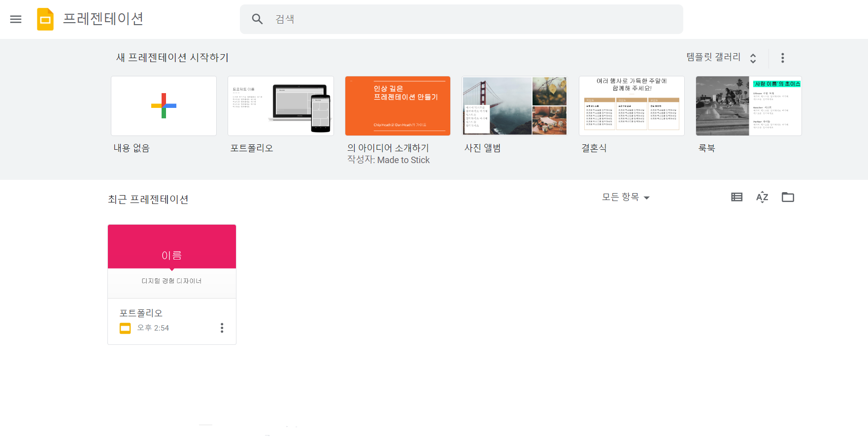Click the 작성자: Made to Stick caption

click(388, 160)
